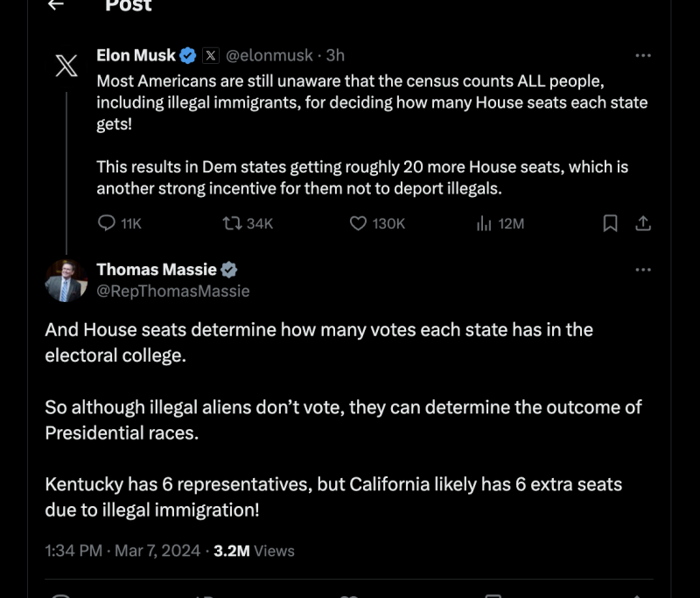The height and width of the screenshot is (598, 700).
Task: Share Elon Musk's post
Action: point(643,223)
